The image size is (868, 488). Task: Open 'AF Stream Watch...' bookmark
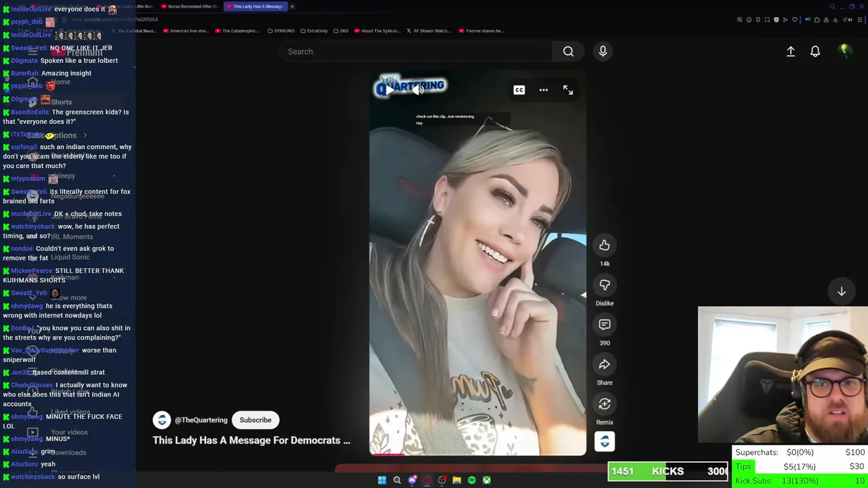pyautogui.click(x=429, y=30)
